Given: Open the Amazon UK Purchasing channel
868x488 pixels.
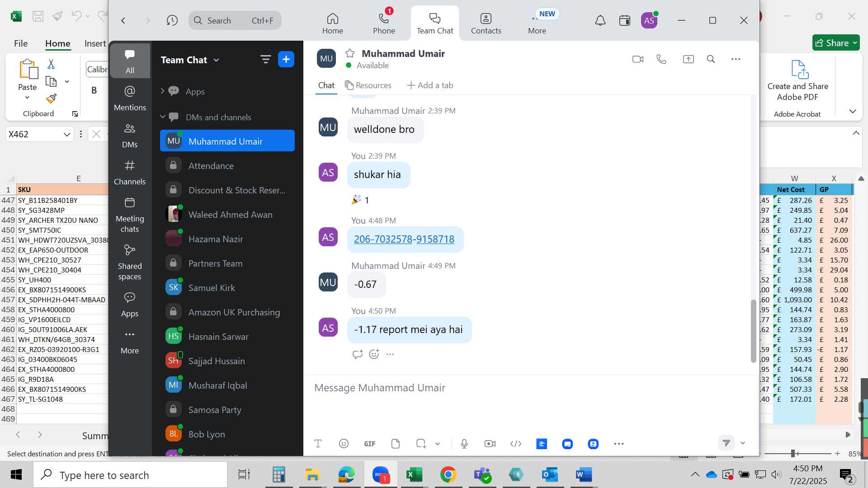Looking at the screenshot, I should point(227,312).
